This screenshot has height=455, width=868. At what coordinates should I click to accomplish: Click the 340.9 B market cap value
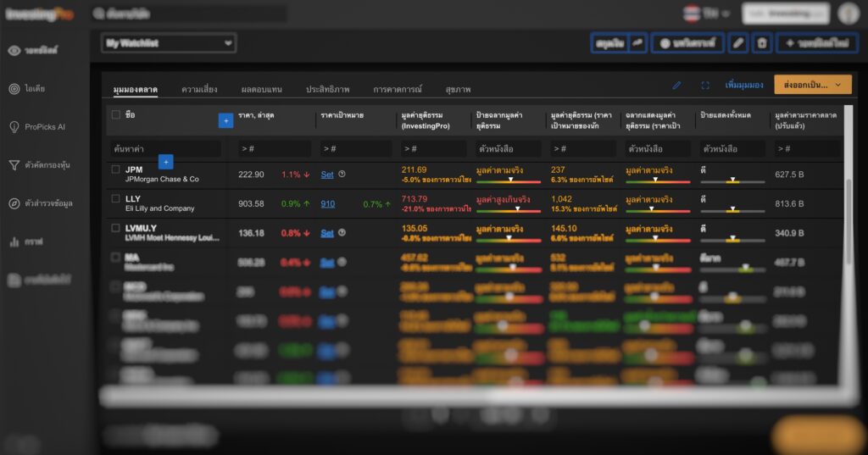789,233
